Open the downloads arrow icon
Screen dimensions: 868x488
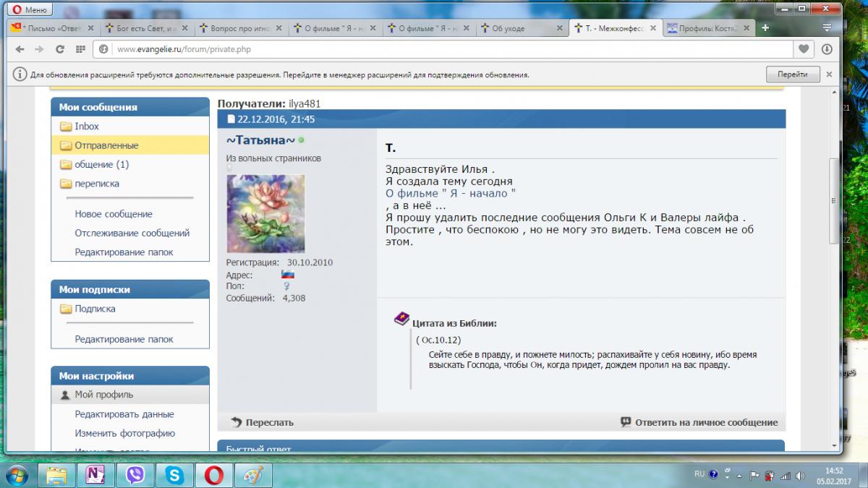[x=827, y=49]
